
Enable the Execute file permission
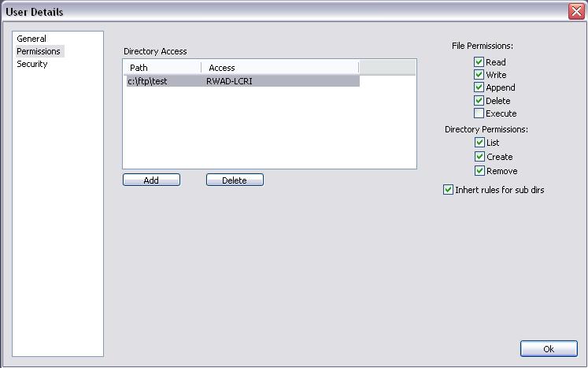(x=479, y=113)
